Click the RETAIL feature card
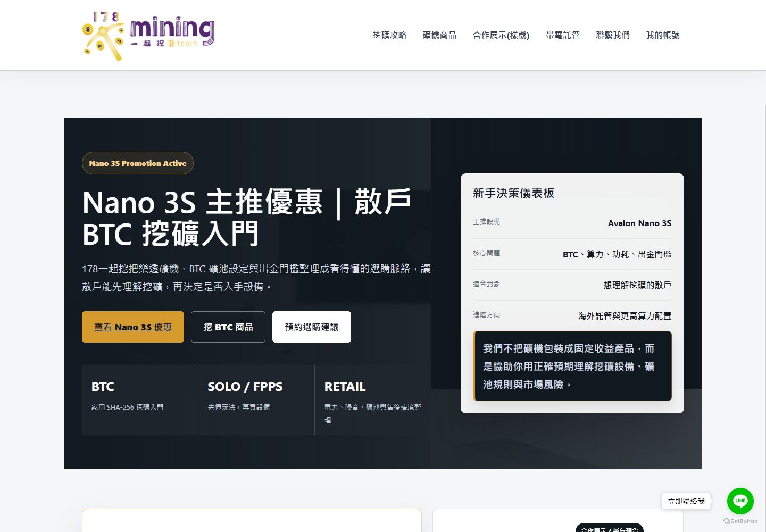The width and height of the screenshot is (766, 532). [x=373, y=400]
